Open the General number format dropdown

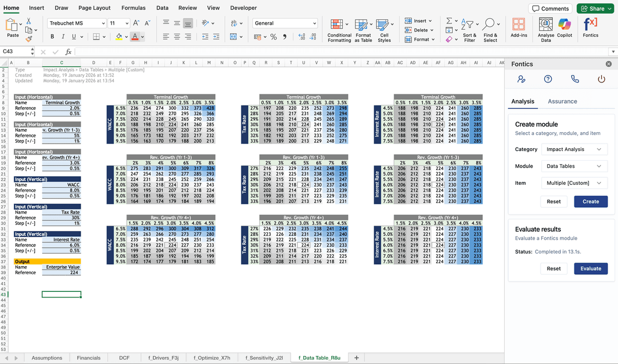click(x=314, y=23)
